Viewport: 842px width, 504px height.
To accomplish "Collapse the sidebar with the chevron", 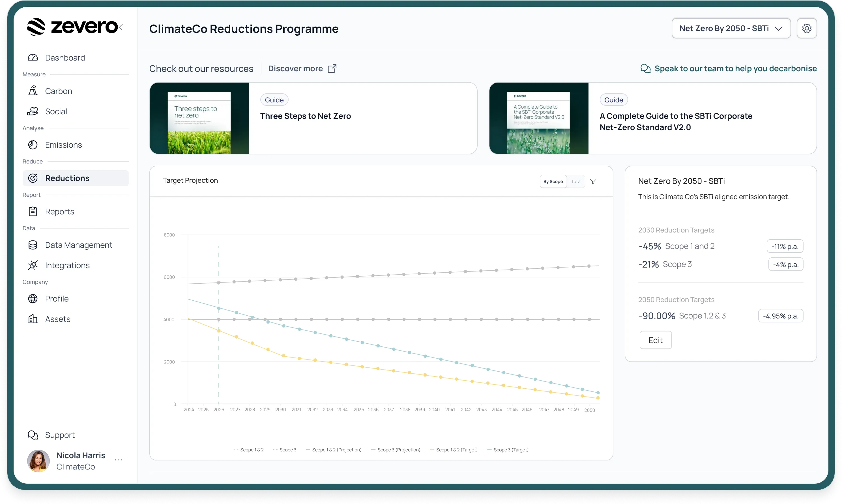I will pyautogui.click(x=121, y=27).
